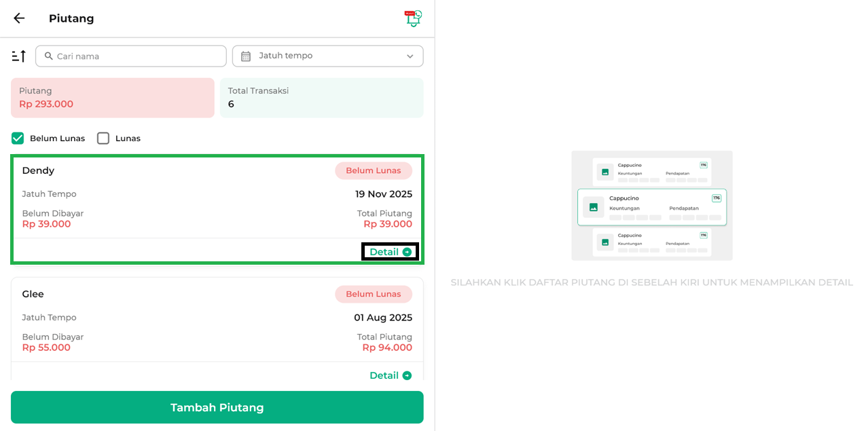Open the Jatuh tempo date filter

click(327, 56)
